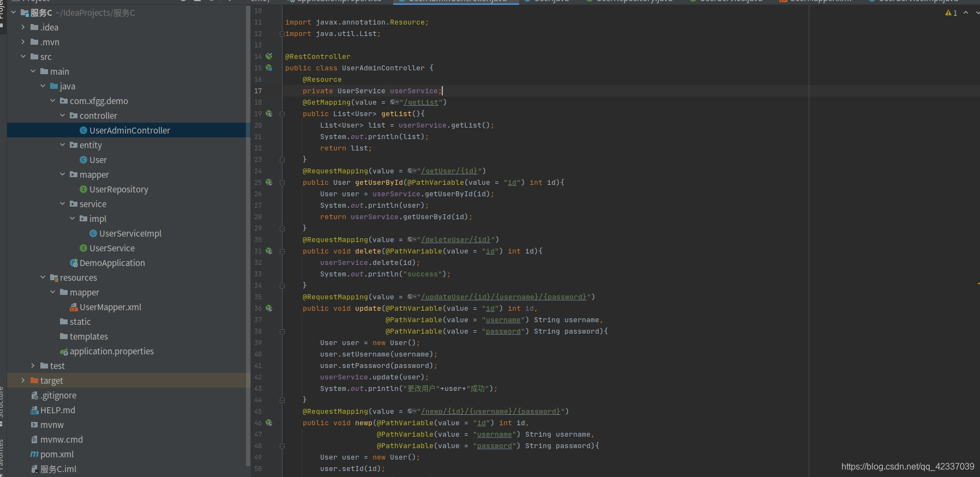Fold the imports block at line 12
Viewport: 980px width, 477px height.
pyautogui.click(x=282, y=34)
